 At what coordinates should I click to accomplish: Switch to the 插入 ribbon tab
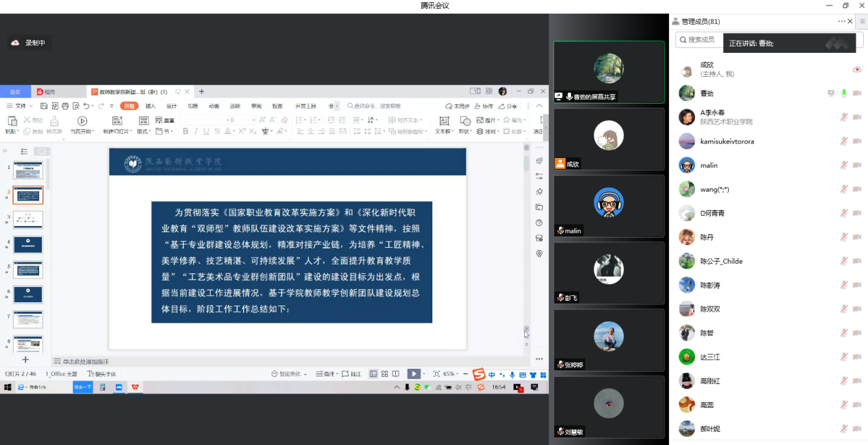click(150, 106)
